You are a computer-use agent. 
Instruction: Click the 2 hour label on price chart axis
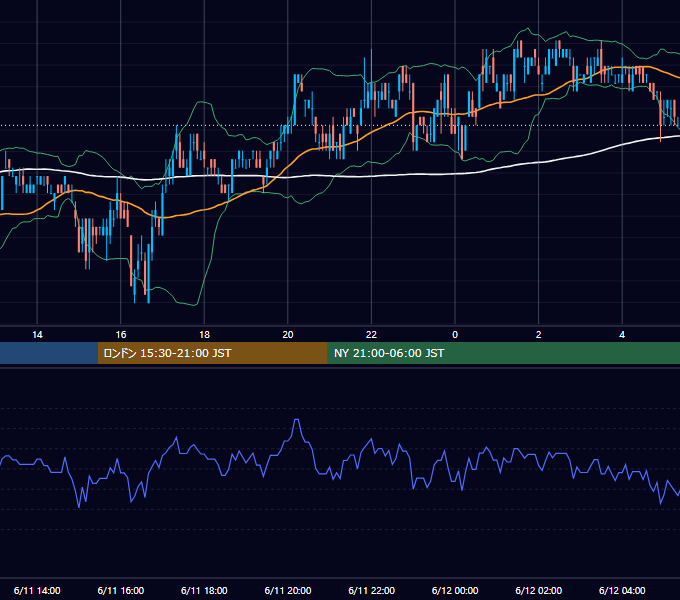539,335
